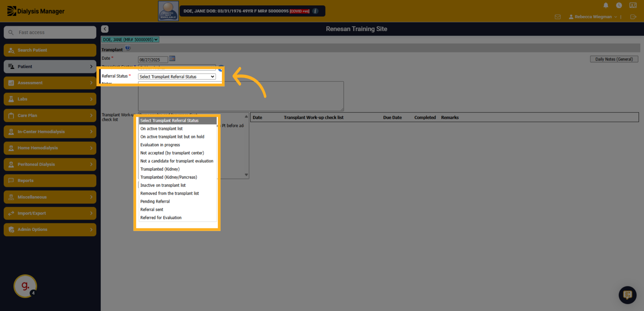
Task: Open the clock history icon
Action: click(x=619, y=5)
